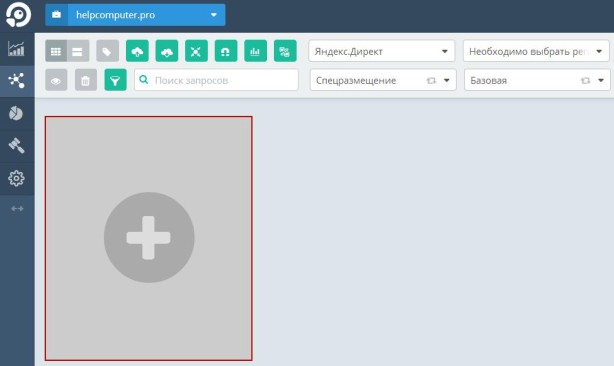
Task: Click the gray trash delete button
Action: point(86,80)
